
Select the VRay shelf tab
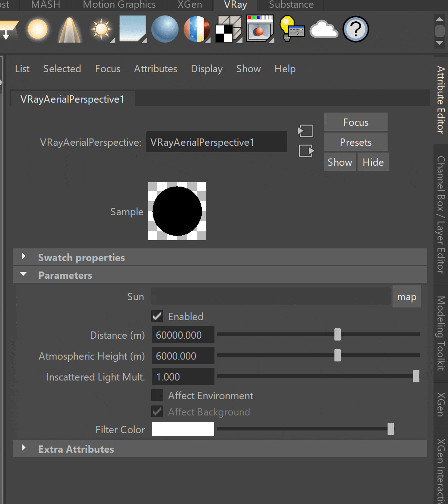click(x=235, y=5)
